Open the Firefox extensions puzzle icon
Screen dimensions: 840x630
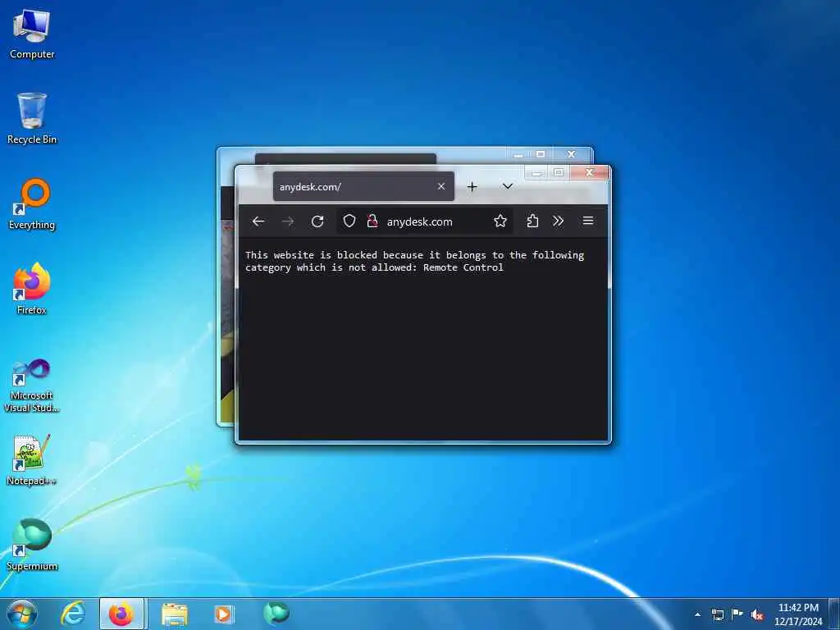click(x=532, y=221)
